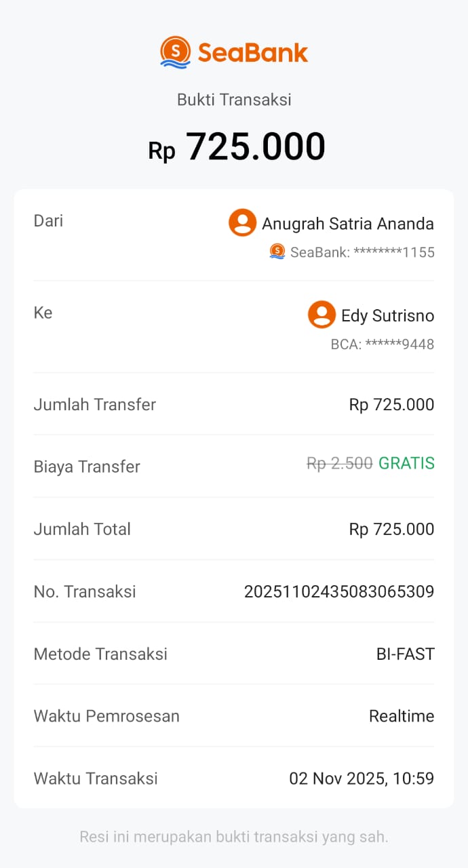Click the small SeaBank account icon
Image resolution: width=468 pixels, height=868 pixels.
(x=277, y=252)
